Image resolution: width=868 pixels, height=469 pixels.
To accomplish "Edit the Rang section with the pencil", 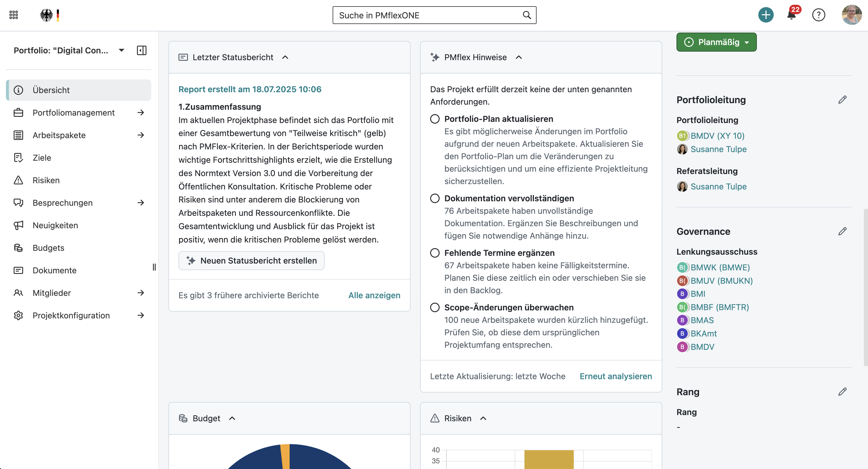I will pyautogui.click(x=843, y=392).
